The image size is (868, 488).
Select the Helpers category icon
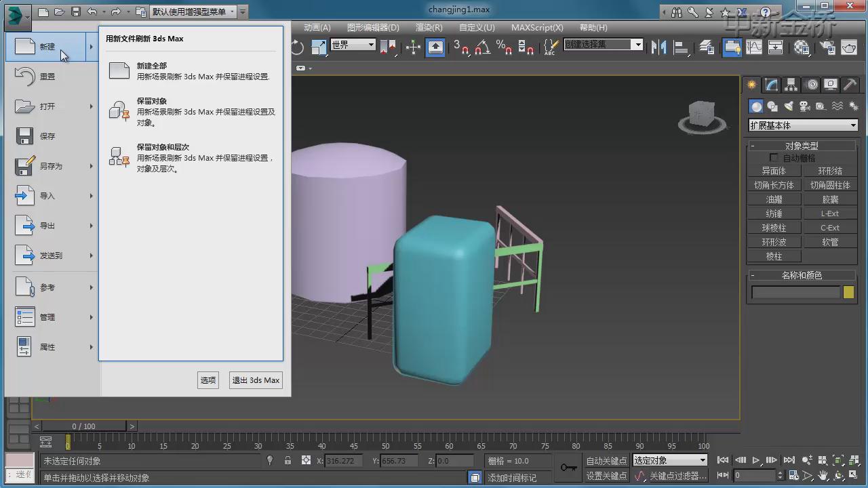tap(821, 106)
